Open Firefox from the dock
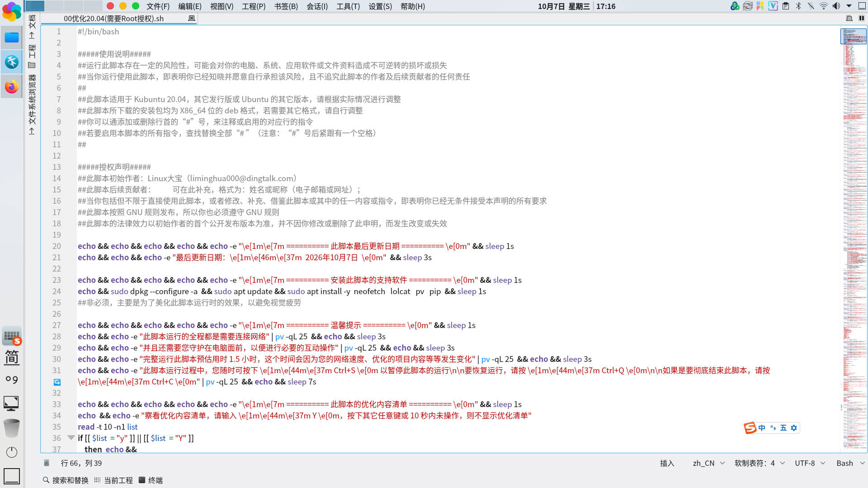The height and width of the screenshot is (488, 868). coord(12,87)
